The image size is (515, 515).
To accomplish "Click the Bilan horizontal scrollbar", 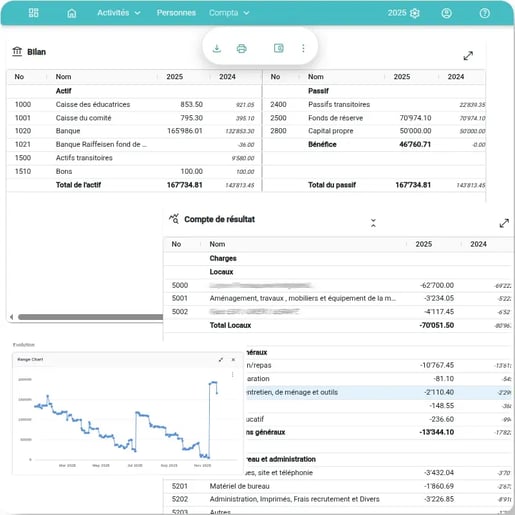I will pos(90,317).
